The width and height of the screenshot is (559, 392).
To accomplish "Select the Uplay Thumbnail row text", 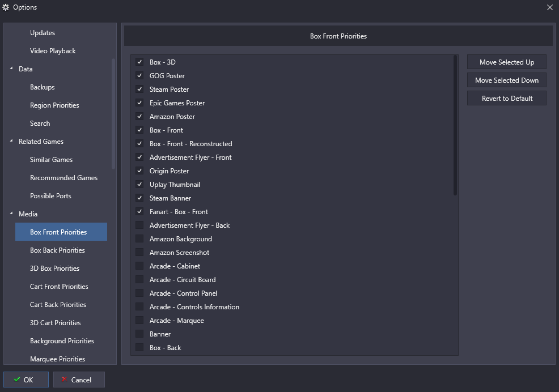I will (175, 184).
